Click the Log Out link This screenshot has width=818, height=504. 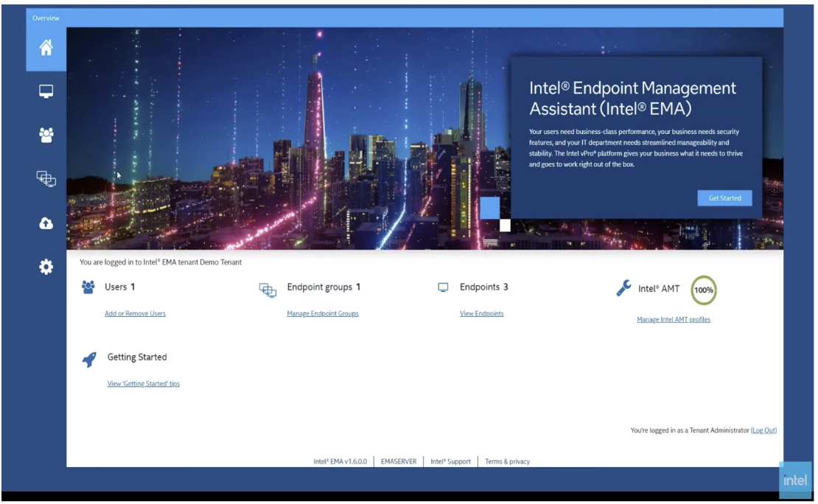click(763, 430)
